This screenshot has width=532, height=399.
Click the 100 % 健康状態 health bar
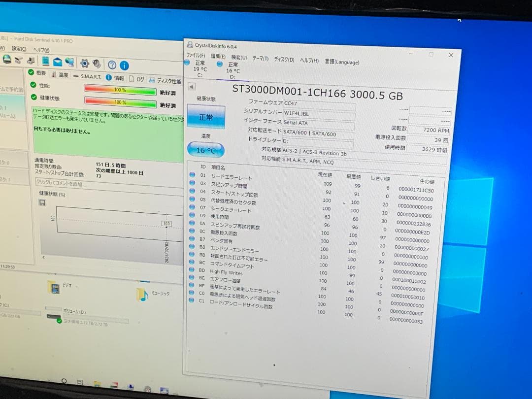pyautogui.click(x=120, y=102)
